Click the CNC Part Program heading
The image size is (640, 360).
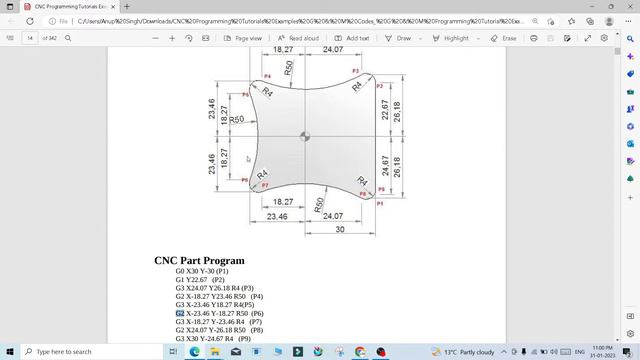tap(199, 260)
